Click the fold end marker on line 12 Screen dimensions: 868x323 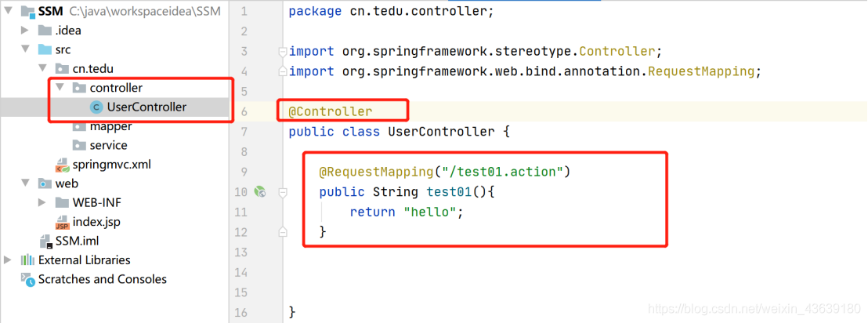(282, 232)
